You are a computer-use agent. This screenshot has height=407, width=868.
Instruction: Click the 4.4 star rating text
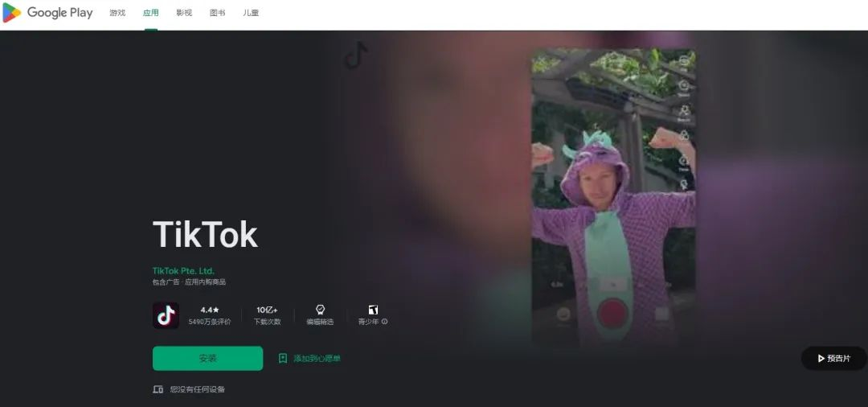point(210,310)
